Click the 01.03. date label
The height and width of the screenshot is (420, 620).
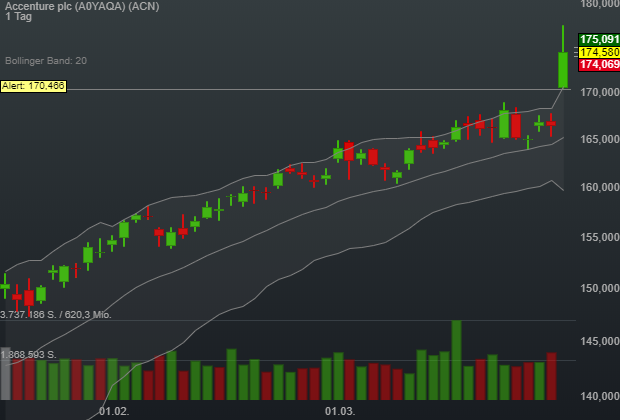coord(340,411)
